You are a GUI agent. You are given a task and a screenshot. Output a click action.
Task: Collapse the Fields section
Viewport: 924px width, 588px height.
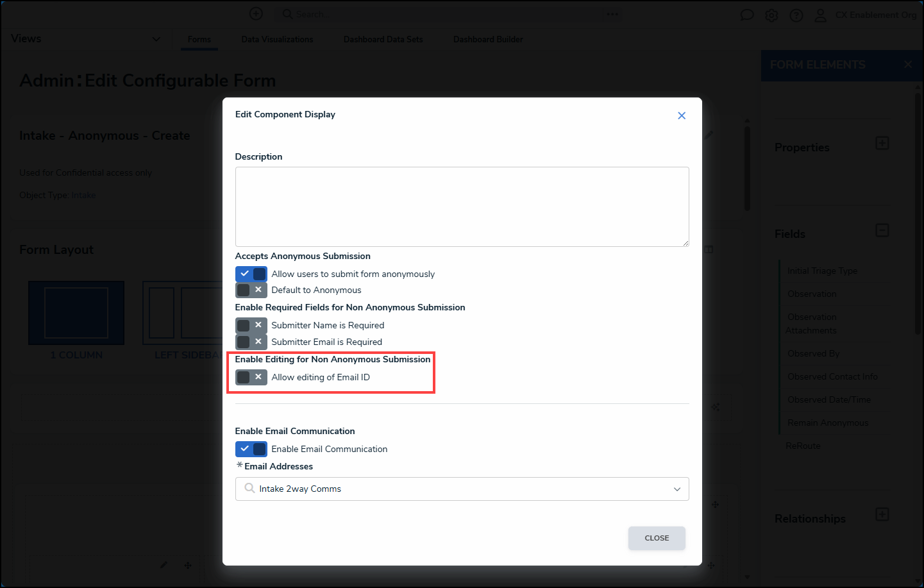(x=882, y=230)
